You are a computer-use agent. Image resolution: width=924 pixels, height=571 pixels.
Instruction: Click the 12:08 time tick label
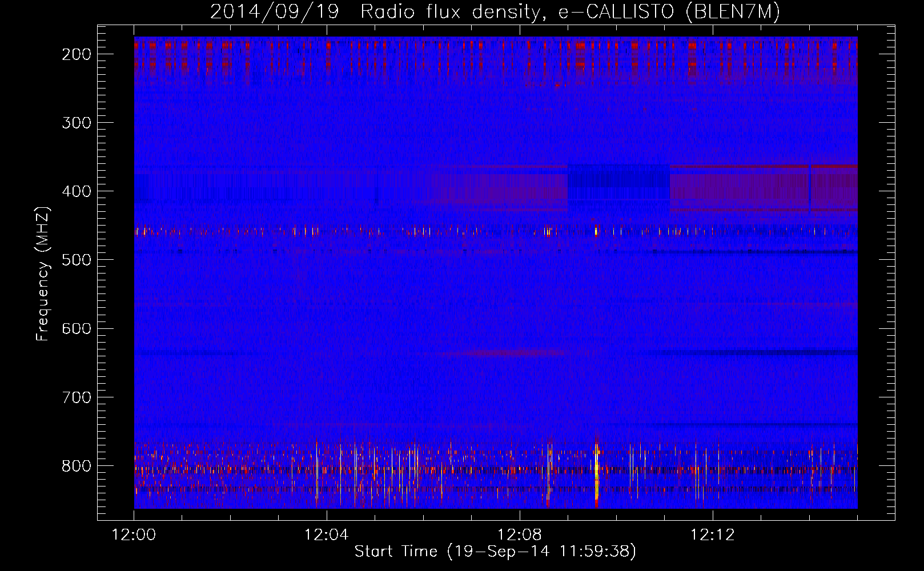(520, 535)
